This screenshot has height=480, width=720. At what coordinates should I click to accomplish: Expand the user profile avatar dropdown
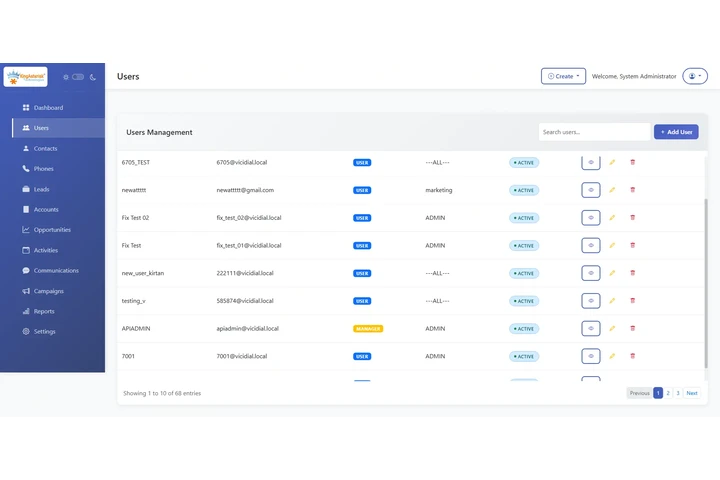pos(694,76)
